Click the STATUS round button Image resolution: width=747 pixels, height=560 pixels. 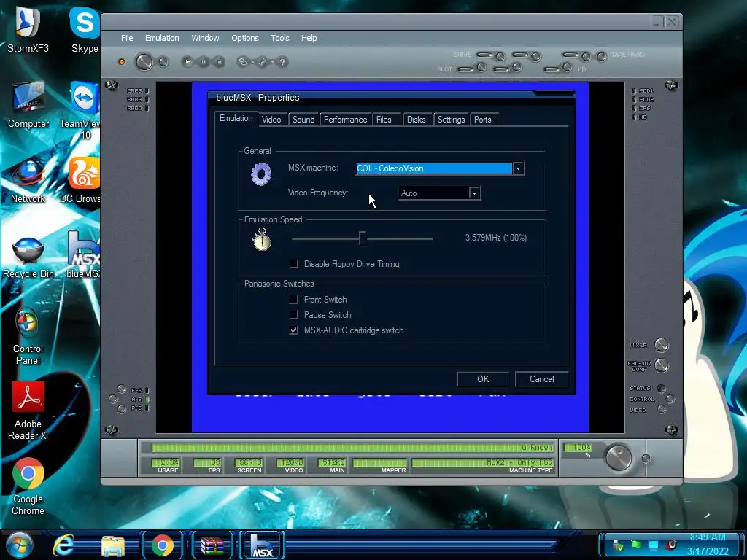point(661,388)
